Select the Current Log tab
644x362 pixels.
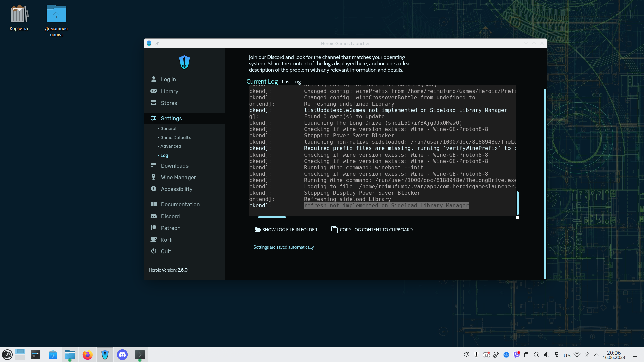coord(262,81)
